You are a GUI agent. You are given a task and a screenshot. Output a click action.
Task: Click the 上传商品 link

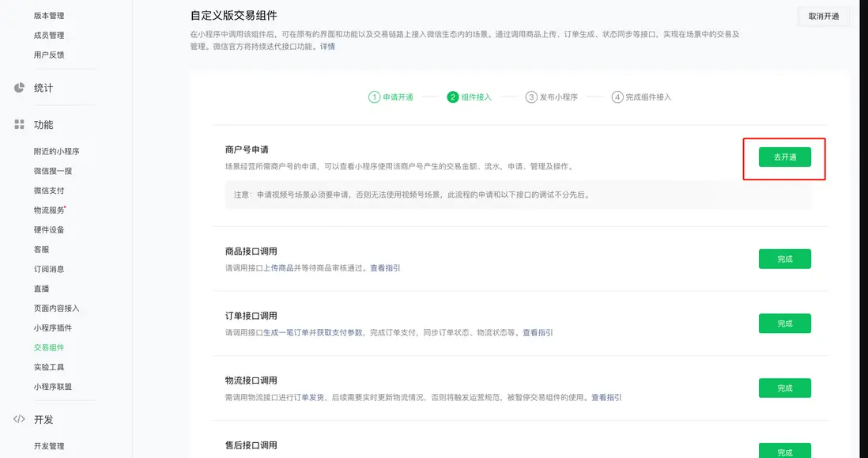[278, 268]
